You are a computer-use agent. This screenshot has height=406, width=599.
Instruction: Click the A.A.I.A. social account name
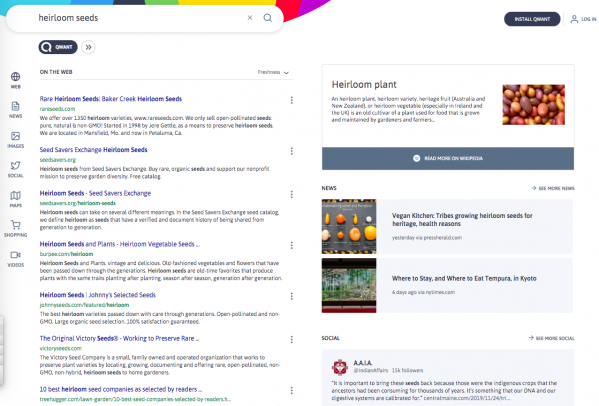pos(363,363)
